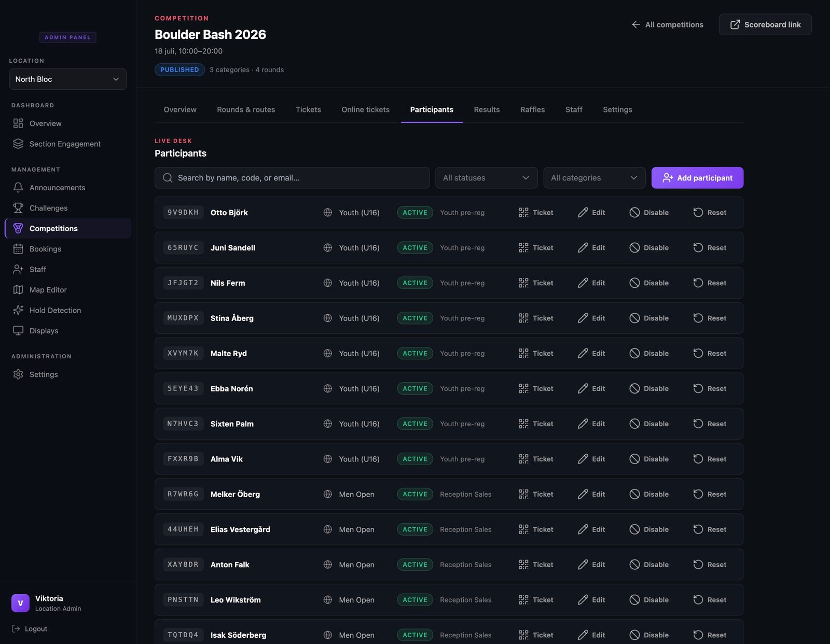Image resolution: width=830 pixels, height=644 pixels.
Task: Click the search magnifier icon
Action: (x=168, y=178)
